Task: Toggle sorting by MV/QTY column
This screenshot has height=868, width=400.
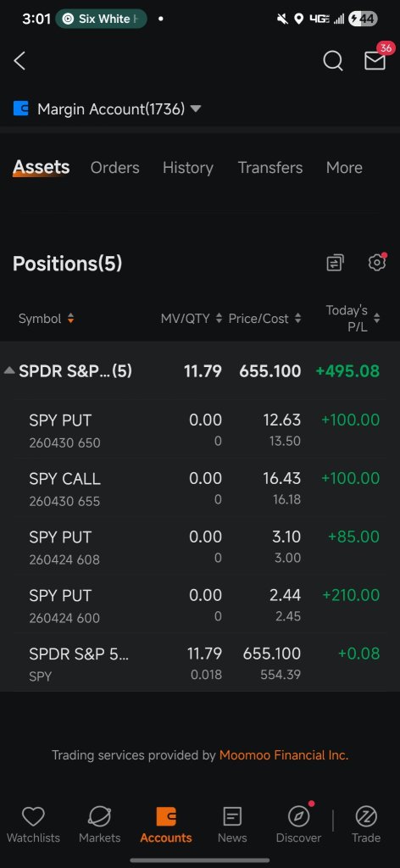Action: click(x=192, y=319)
